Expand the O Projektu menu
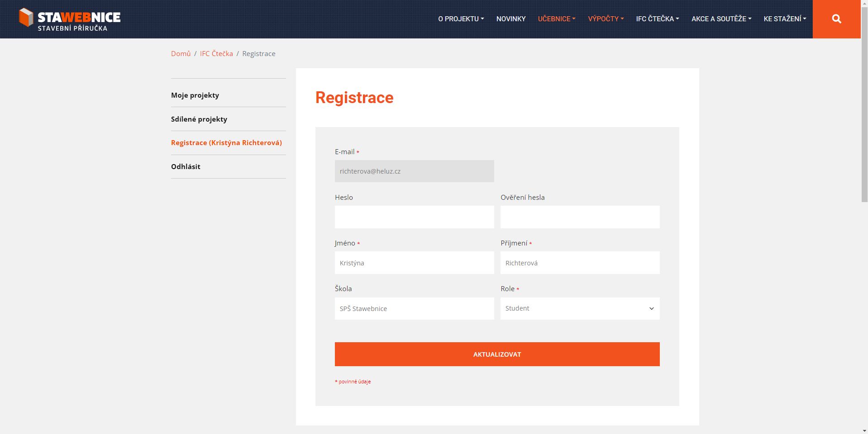The height and width of the screenshot is (434, 868). pyautogui.click(x=461, y=19)
